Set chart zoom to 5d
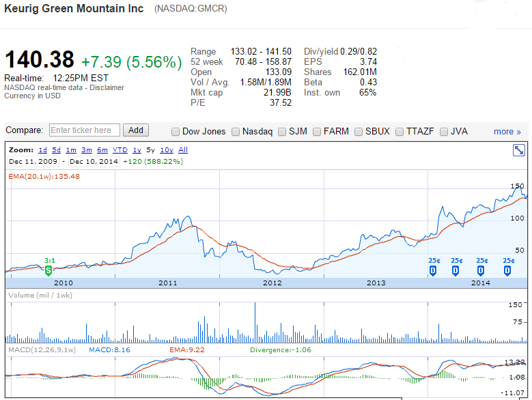This screenshot has width=532, height=400. pyautogui.click(x=56, y=150)
